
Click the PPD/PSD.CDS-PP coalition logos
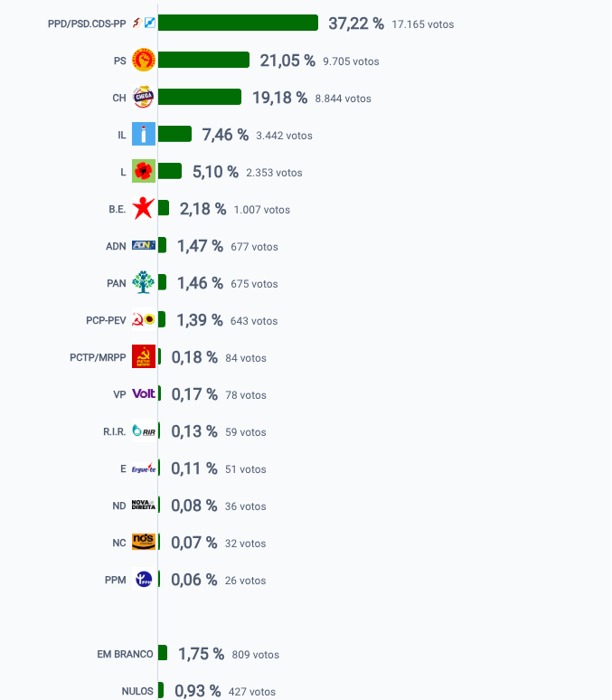pos(144,23)
